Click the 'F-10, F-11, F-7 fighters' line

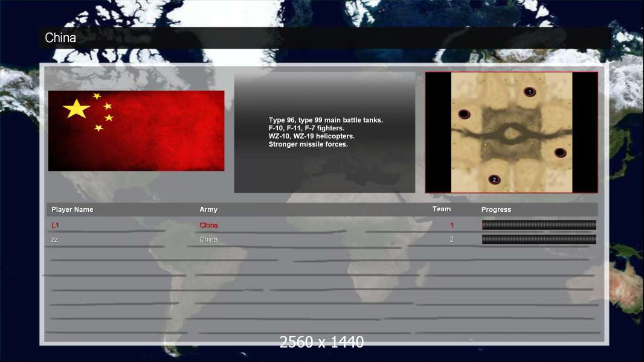pos(306,128)
